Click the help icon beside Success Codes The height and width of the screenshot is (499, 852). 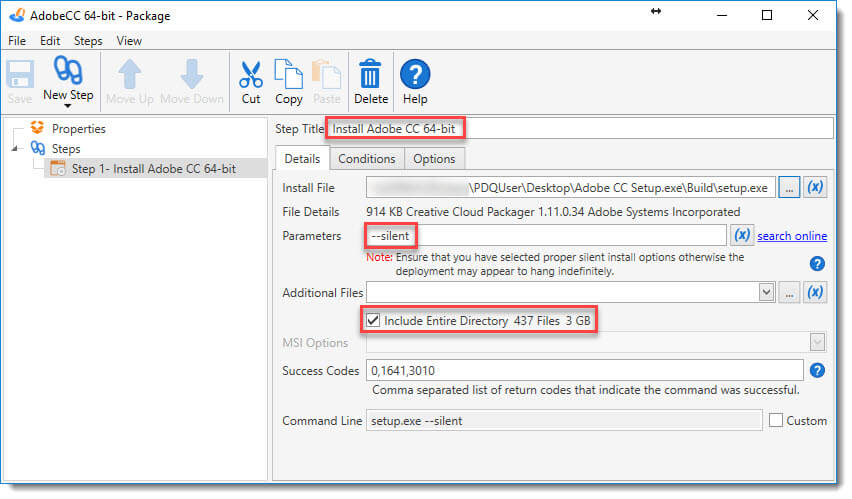pyautogui.click(x=817, y=371)
